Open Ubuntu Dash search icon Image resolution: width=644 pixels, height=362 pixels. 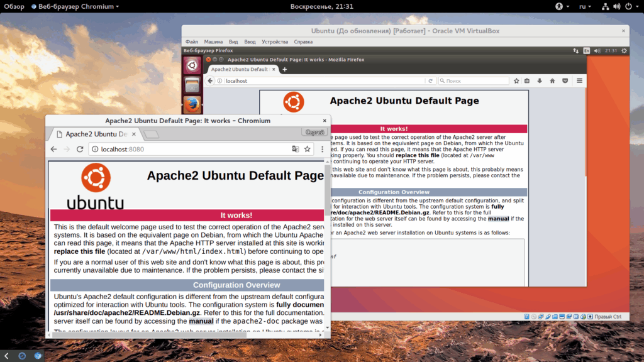[192, 65]
